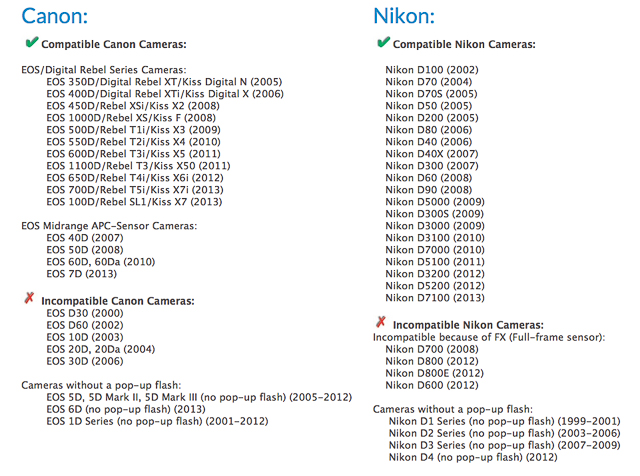Select EOS 350D/Digital Rebel XT/Kiss Digital N (2005)
Screen dimensions: 640x476
[x=164, y=82]
